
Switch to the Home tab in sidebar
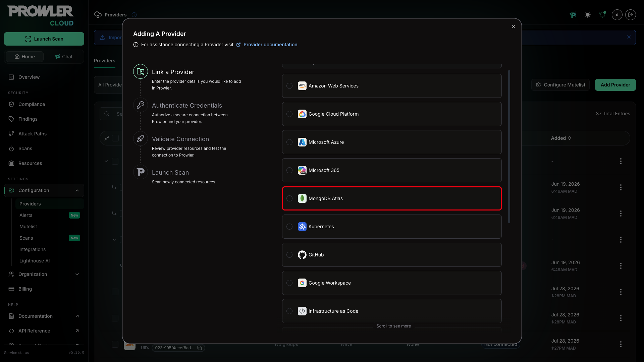click(24, 57)
